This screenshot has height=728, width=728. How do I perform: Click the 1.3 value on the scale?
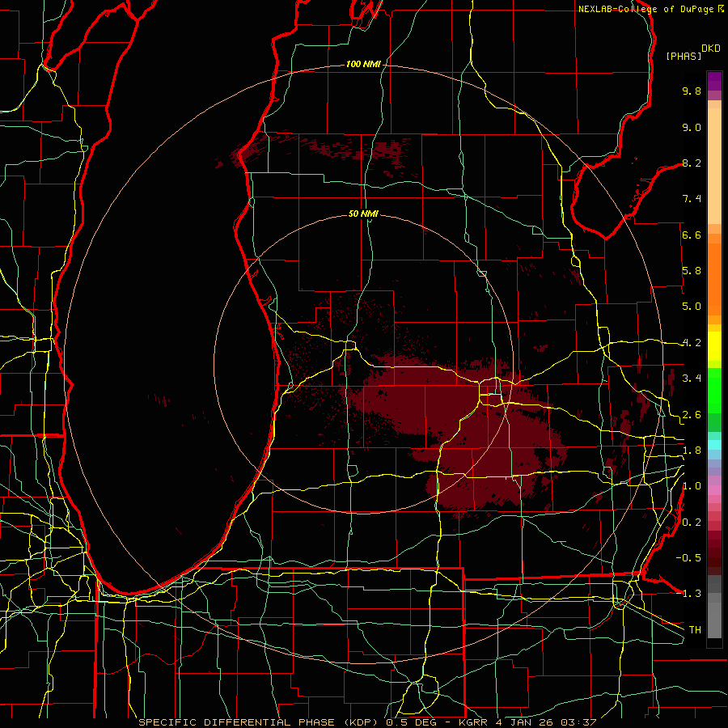692,594
